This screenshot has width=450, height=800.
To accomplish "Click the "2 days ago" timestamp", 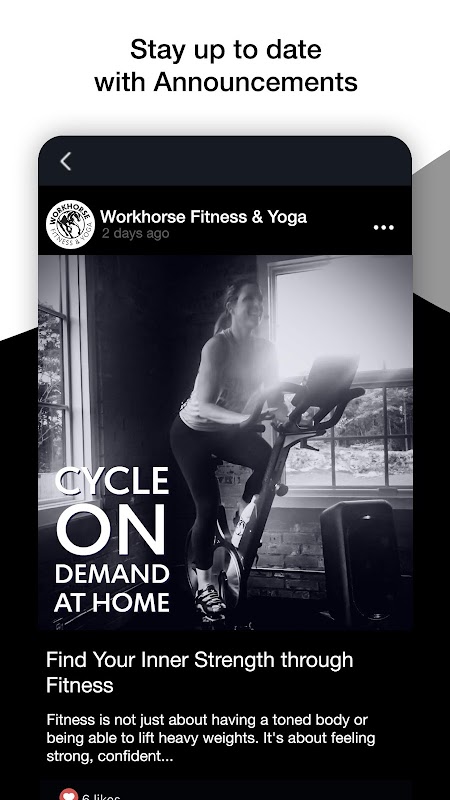I will pos(135,234).
